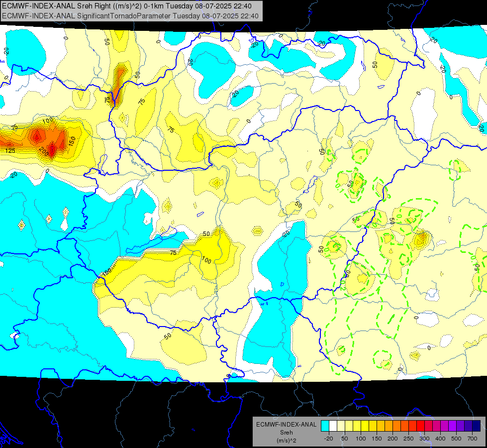Select the dark navy swatch at the legend's end
This screenshot has height=448, width=487.
[477, 426]
